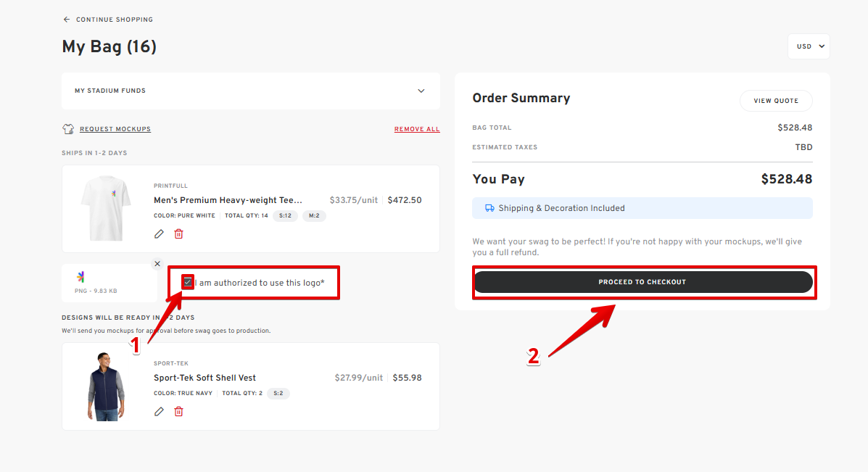Viewport: 868px width, 472px height.
Task: Edit the Sport-Tek Soft Shell Vest item
Action: click(159, 412)
